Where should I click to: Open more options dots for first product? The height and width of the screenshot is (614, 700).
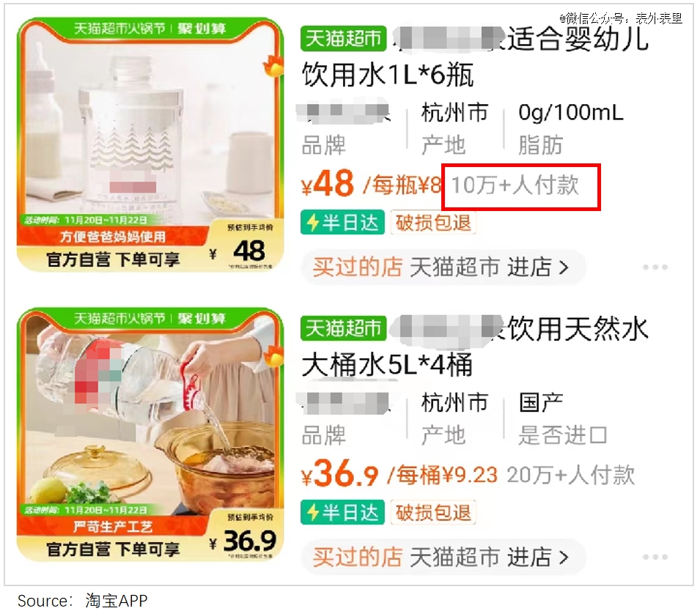coord(655,267)
